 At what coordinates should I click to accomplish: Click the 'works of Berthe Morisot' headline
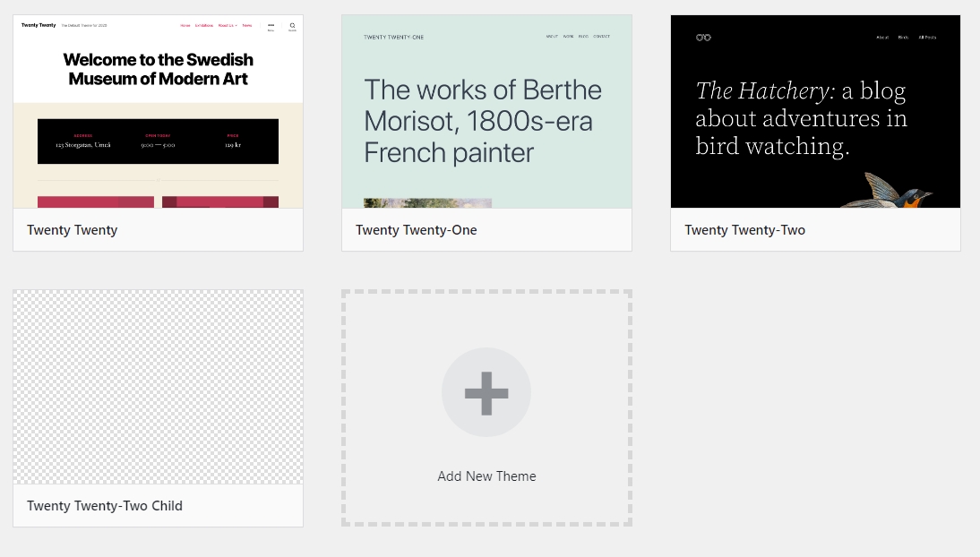coord(483,121)
